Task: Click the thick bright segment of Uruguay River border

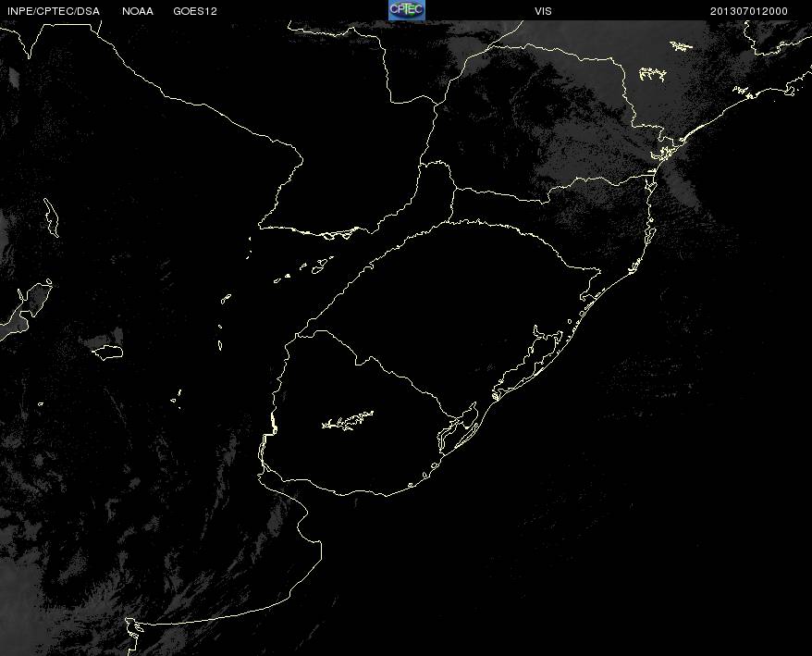Action: point(274,425)
